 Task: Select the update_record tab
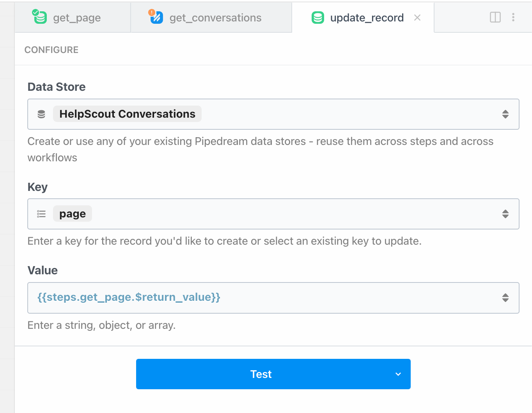point(363,18)
